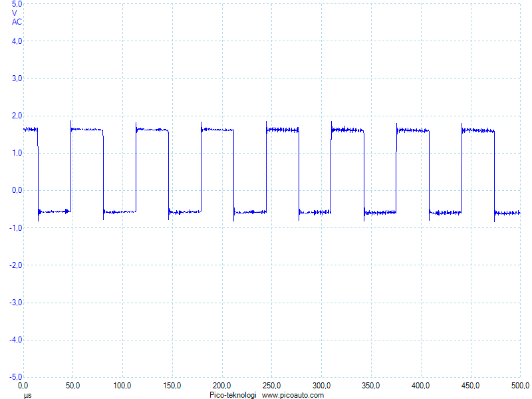Click the 300,0 time axis label
The width and height of the screenshot is (532, 399).
coord(321,386)
